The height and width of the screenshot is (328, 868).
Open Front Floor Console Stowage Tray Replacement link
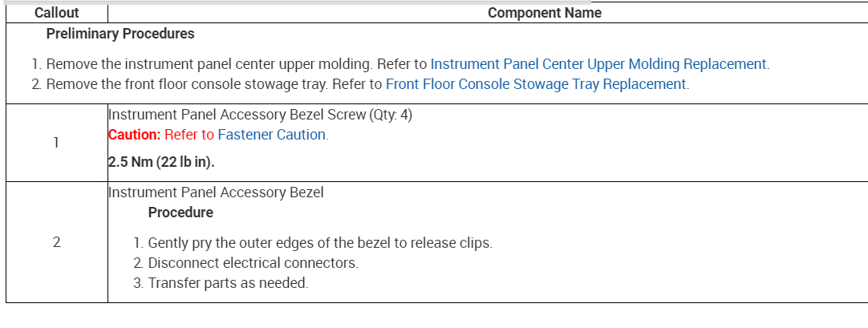(x=536, y=84)
